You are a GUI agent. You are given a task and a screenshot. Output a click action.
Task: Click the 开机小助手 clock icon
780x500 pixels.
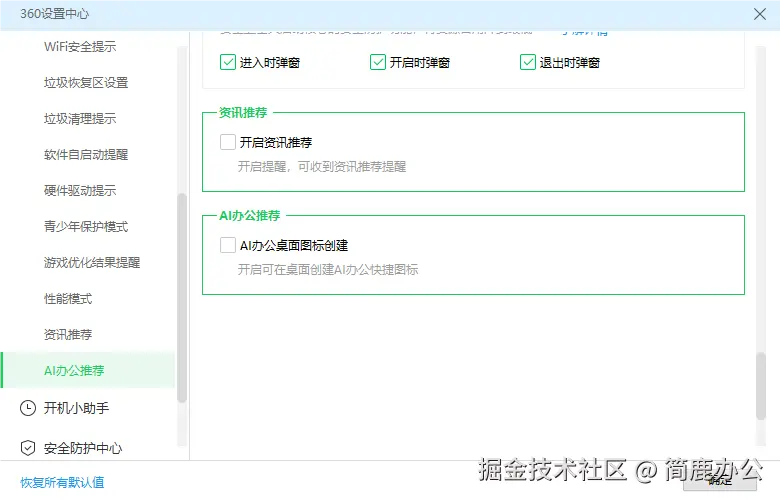28,408
